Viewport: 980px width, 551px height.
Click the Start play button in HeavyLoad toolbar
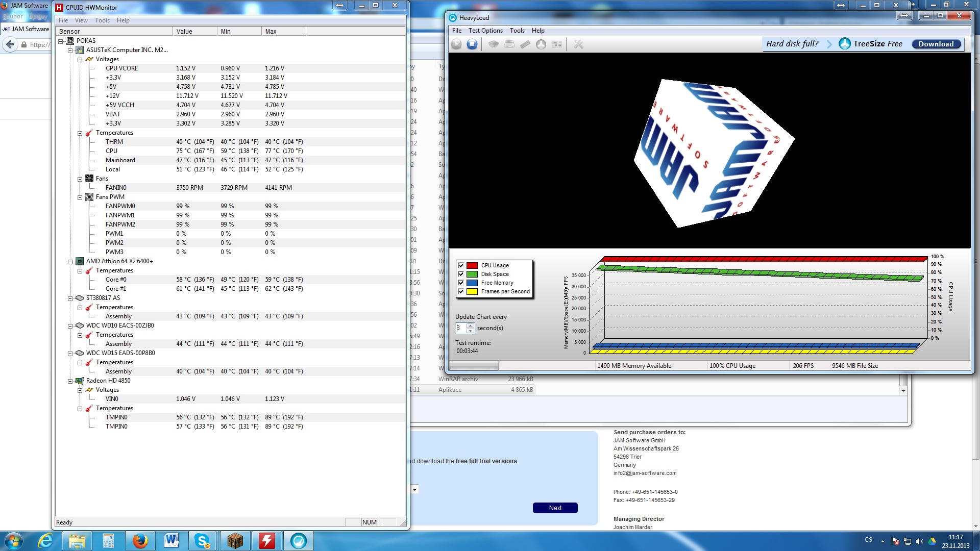coord(456,44)
